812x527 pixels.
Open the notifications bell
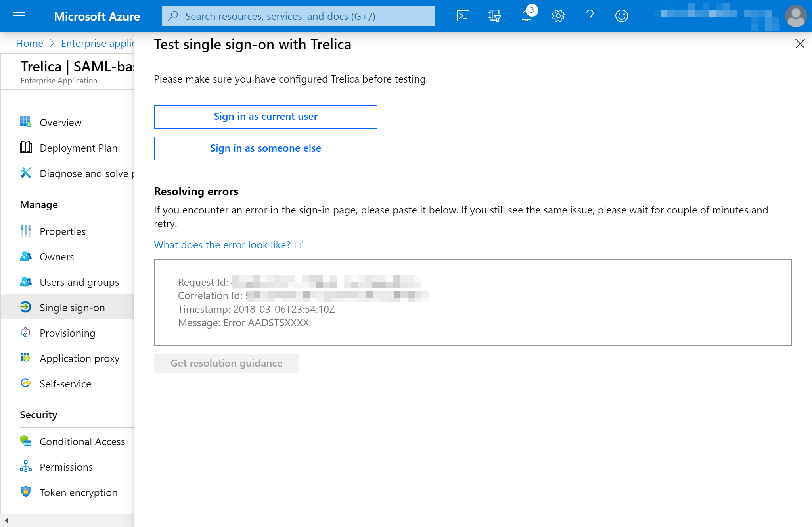pos(527,16)
